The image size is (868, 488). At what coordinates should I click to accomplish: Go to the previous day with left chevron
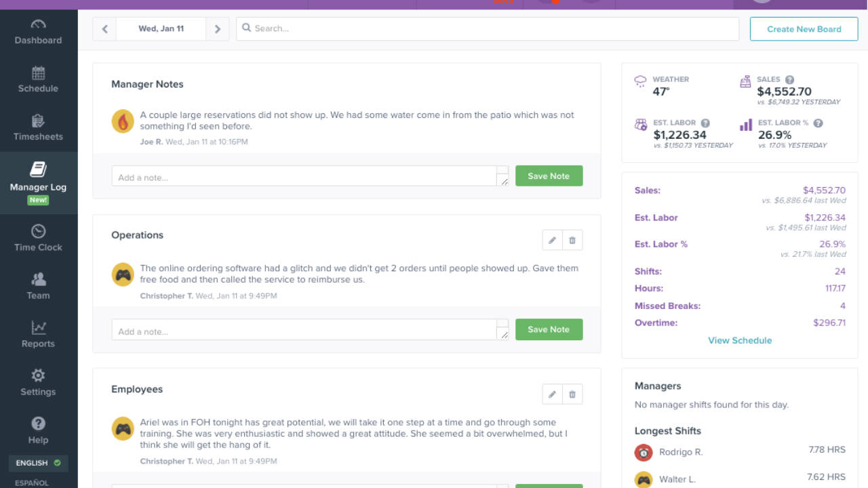point(103,28)
